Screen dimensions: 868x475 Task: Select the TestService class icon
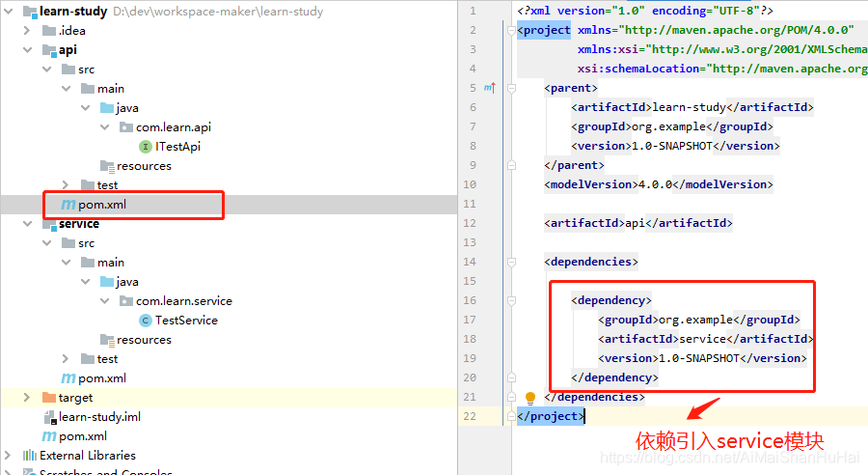click(145, 321)
